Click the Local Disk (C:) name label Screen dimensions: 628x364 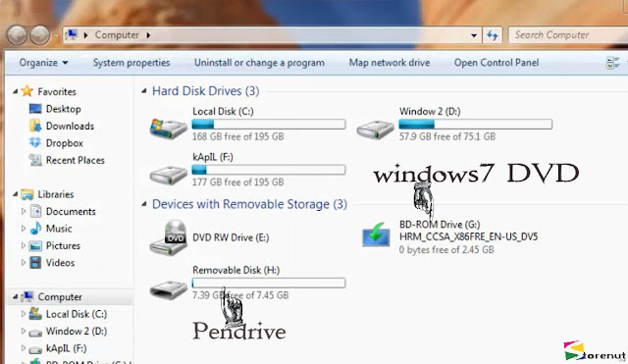223,111
